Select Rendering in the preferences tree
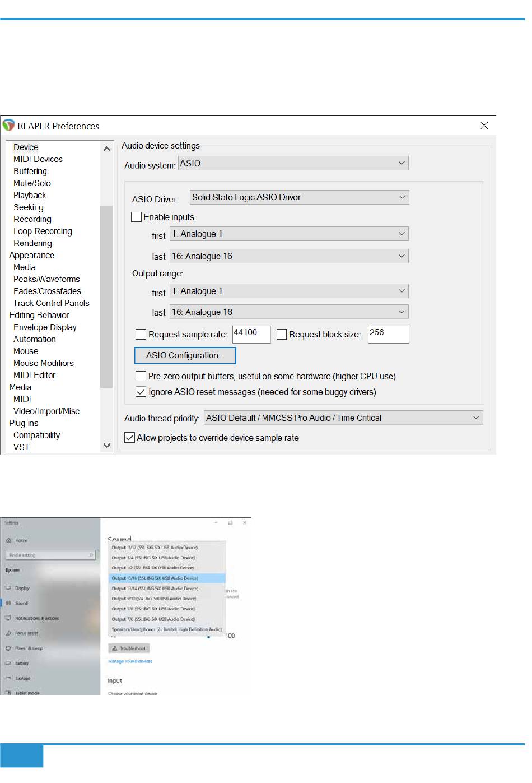532x783 pixels. [32, 243]
